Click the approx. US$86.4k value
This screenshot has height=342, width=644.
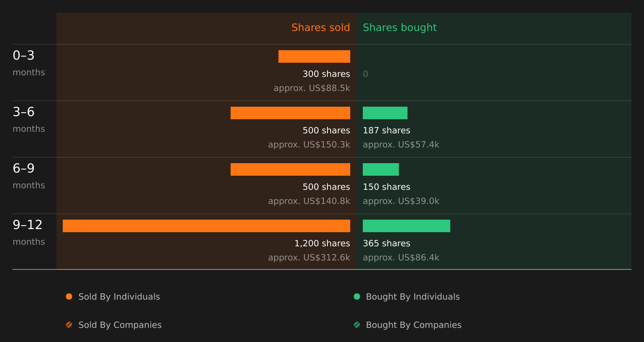coord(401,257)
